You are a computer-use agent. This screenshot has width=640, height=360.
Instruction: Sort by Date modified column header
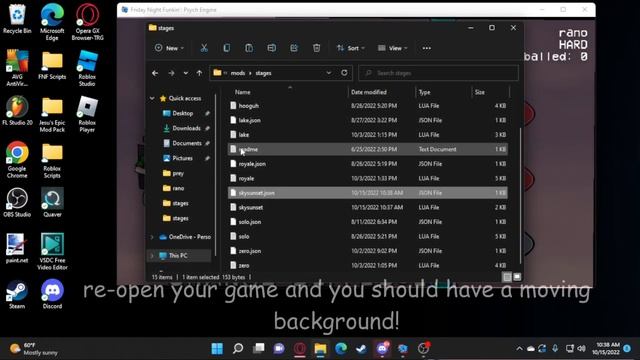point(369,92)
